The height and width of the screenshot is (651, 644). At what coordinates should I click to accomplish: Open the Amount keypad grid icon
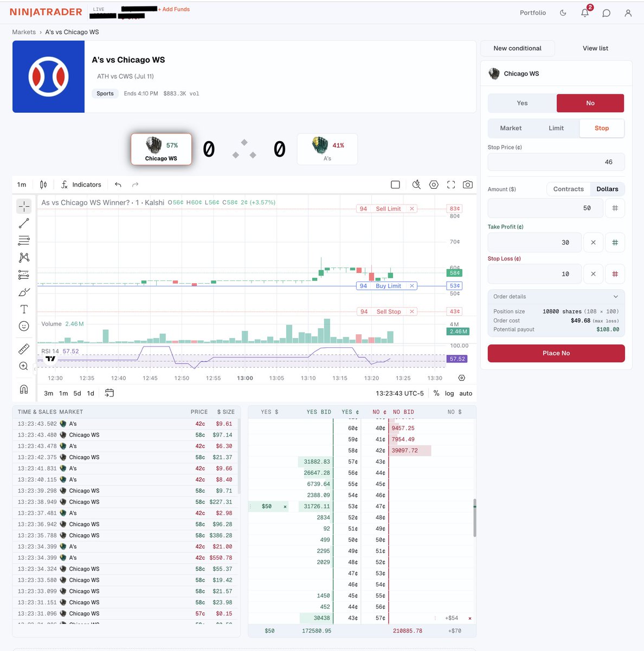coord(615,208)
